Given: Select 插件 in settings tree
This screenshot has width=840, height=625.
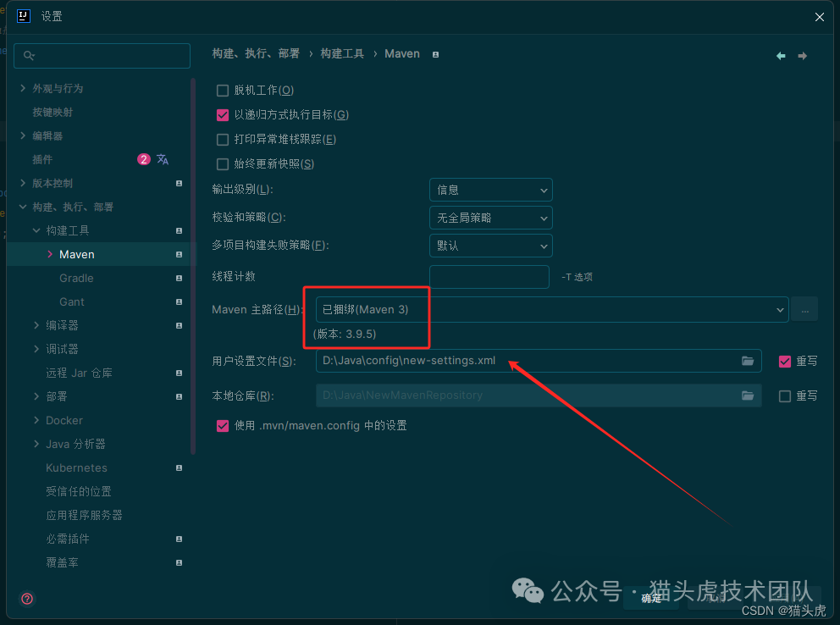Looking at the screenshot, I should pos(42,159).
